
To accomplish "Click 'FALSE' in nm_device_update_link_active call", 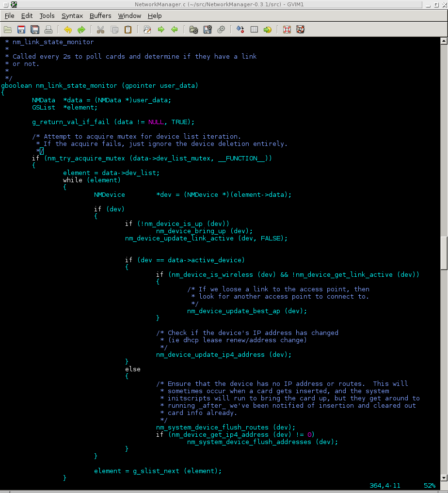I will click(x=271, y=239).
